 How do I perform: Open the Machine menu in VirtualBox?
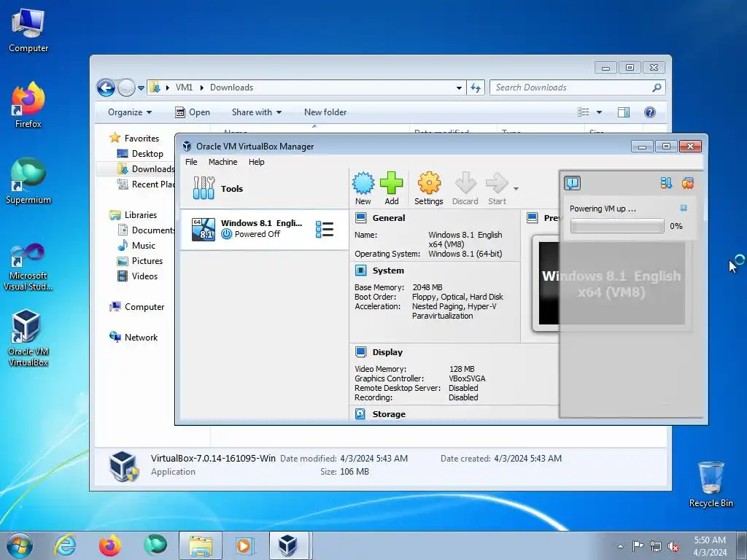coord(223,162)
